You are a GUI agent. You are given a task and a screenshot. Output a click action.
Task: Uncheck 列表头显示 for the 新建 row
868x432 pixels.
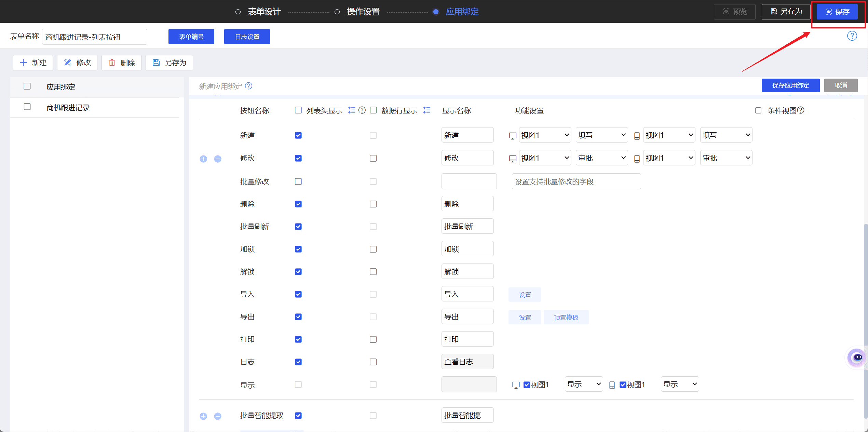click(x=298, y=135)
